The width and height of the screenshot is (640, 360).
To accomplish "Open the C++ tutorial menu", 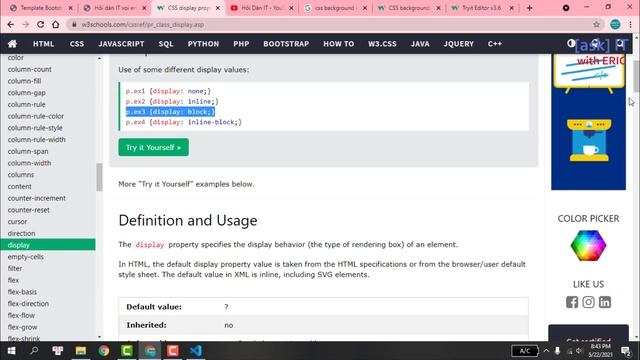I will click(495, 44).
